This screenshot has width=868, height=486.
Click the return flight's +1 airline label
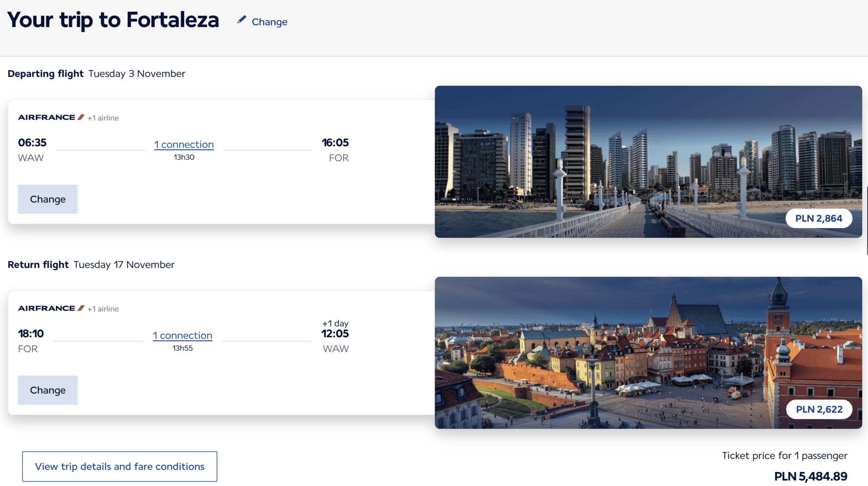click(103, 309)
